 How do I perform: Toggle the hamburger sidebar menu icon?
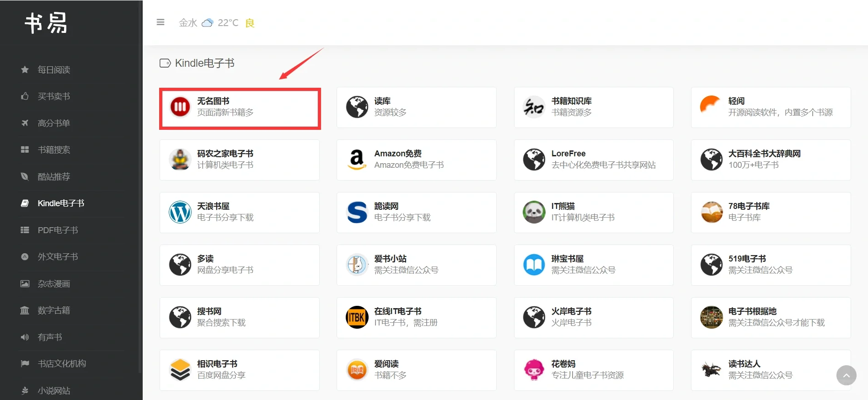(161, 22)
